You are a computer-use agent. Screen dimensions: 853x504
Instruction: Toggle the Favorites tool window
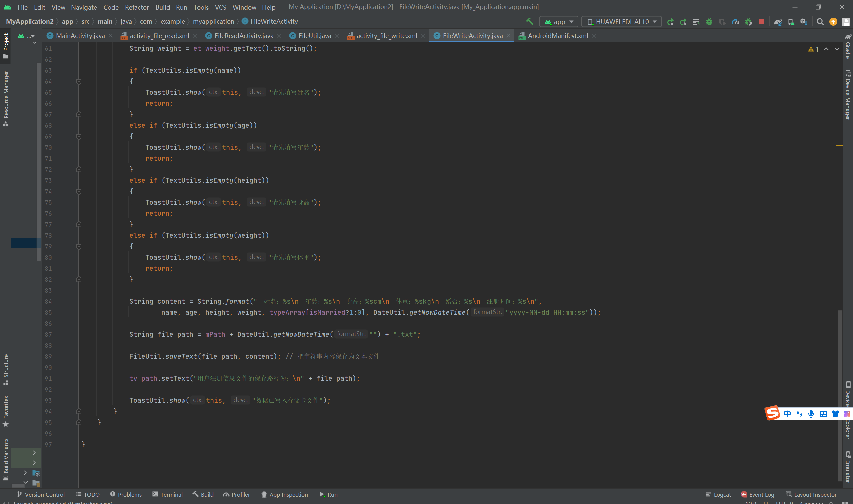tap(5, 411)
